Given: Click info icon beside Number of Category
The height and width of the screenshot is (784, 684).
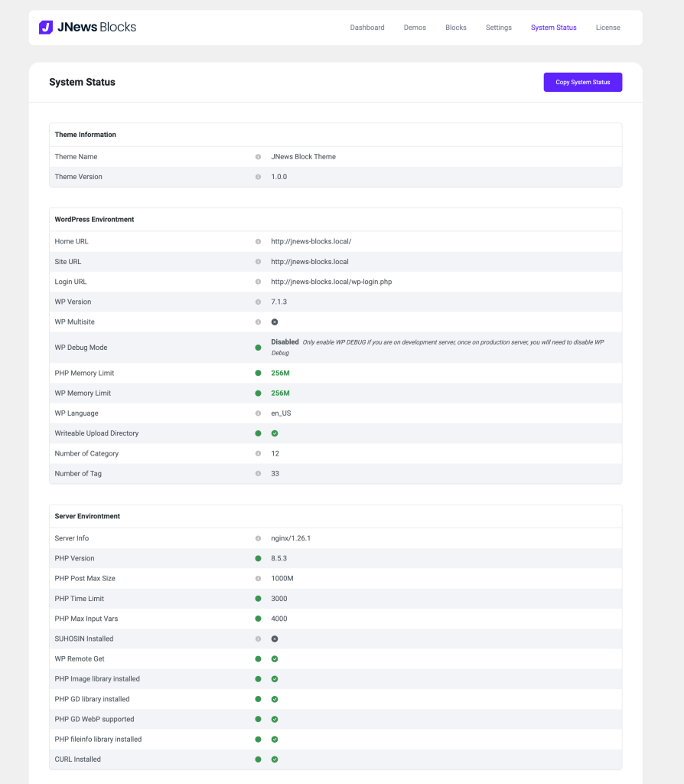Looking at the screenshot, I should 258,453.
